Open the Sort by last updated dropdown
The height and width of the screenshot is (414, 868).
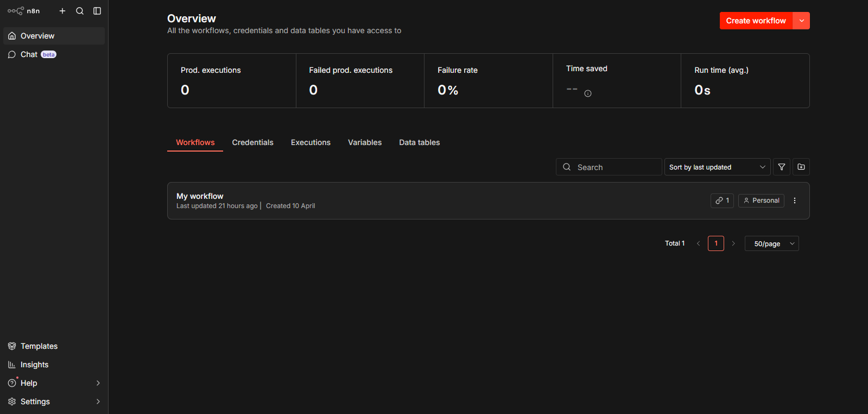tap(717, 167)
